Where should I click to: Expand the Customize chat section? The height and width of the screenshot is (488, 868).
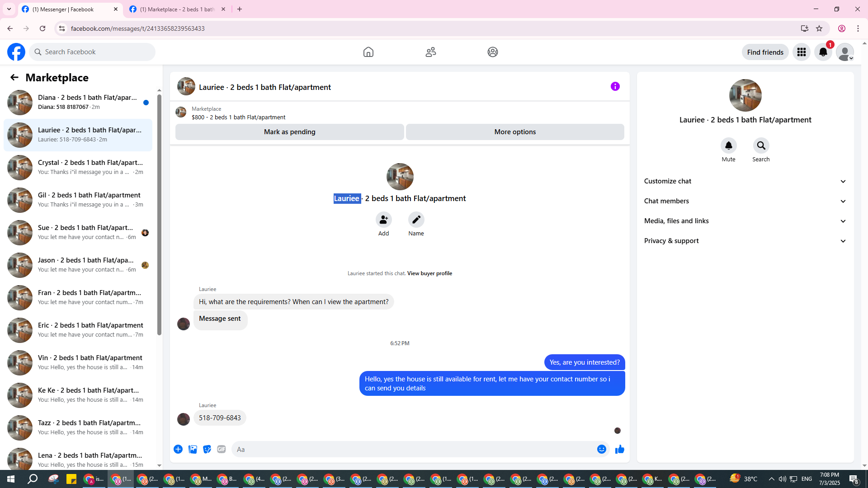745,181
